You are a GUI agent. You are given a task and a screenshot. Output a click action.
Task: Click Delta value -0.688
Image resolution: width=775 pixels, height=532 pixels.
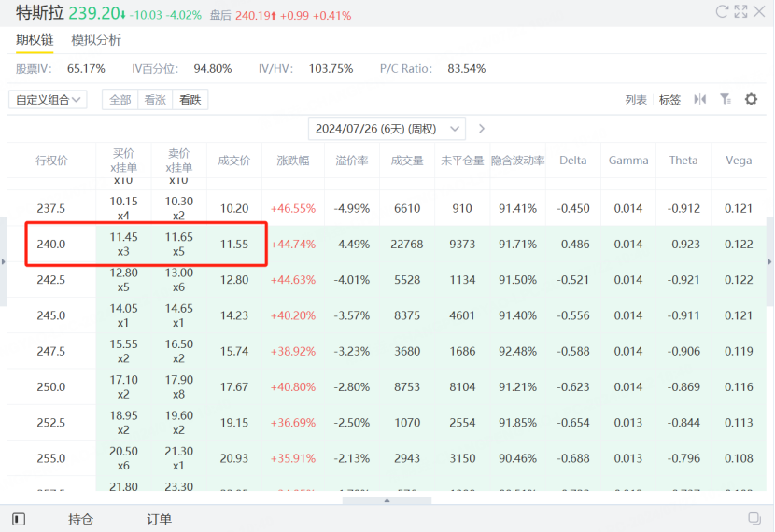tap(573, 458)
